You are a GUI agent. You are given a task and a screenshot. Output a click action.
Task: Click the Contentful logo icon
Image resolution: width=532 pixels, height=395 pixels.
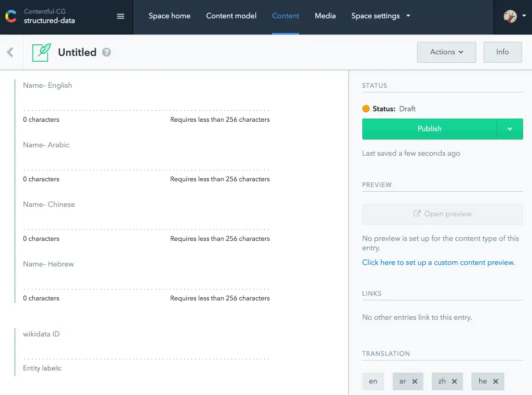coord(11,16)
